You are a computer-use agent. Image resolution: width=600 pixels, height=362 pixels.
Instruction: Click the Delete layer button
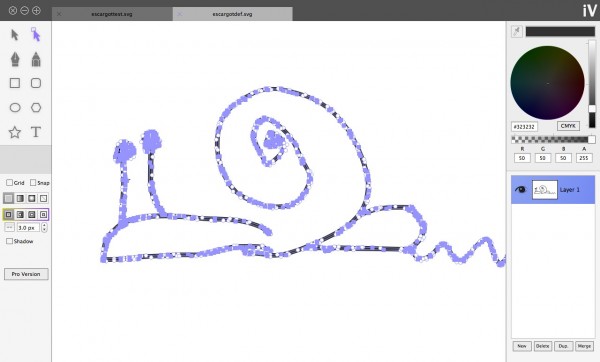coord(543,346)
